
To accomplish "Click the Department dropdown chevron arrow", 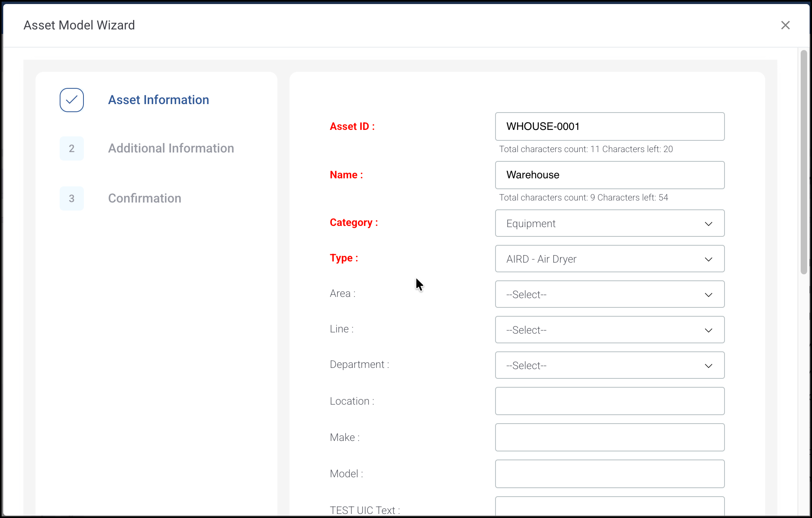I will click(x=708, y=366).
